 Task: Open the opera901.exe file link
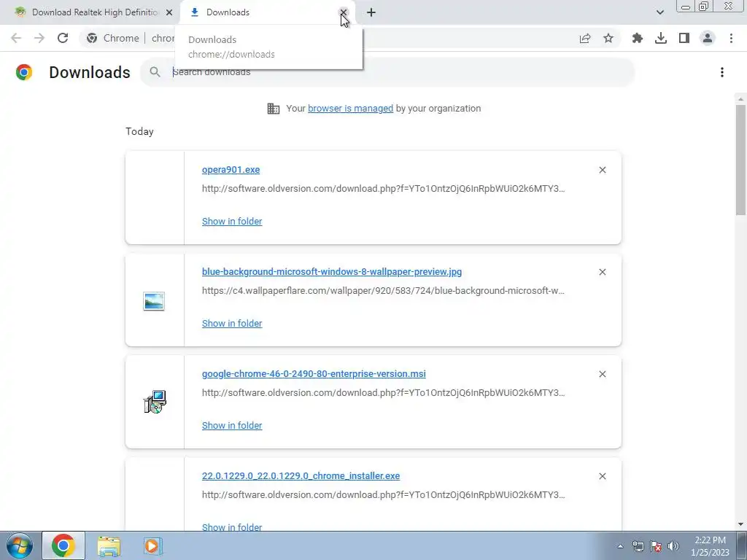231,170
